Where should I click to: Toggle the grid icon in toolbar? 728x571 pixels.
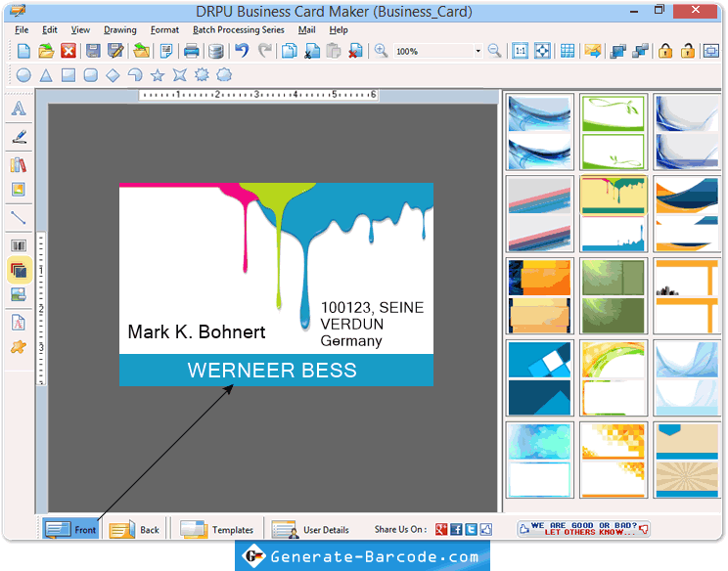tap(567, 51)
